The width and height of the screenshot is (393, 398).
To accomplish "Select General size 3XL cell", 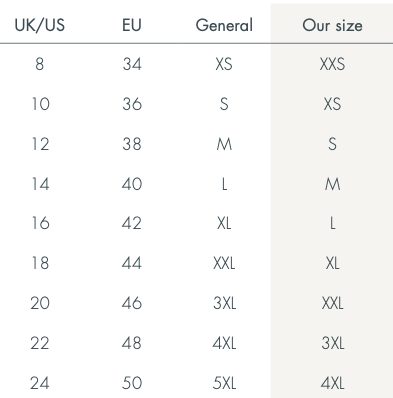I will (224, 303).
